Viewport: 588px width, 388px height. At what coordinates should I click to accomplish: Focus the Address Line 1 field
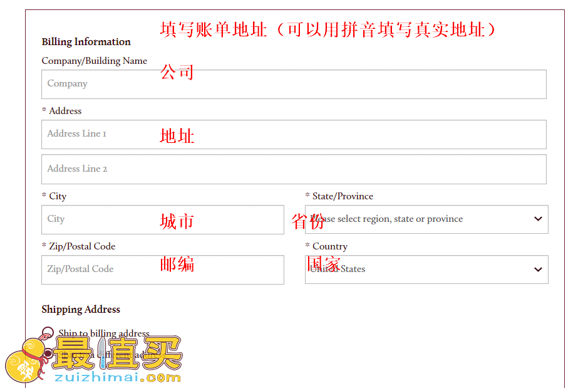coord(294,134)
